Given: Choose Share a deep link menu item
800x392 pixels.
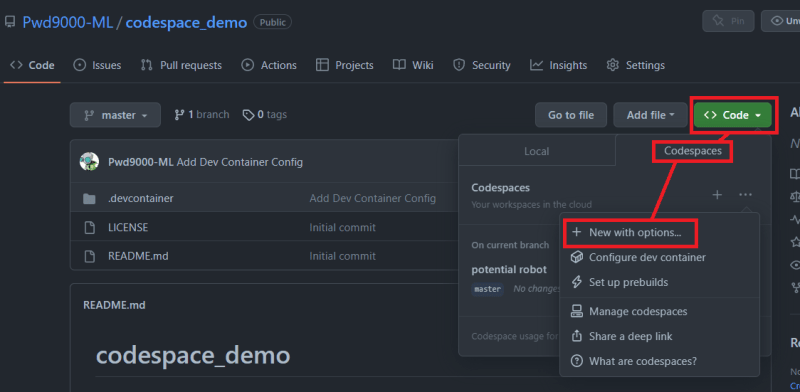Looking at the screenshot, I should [659, 336].
